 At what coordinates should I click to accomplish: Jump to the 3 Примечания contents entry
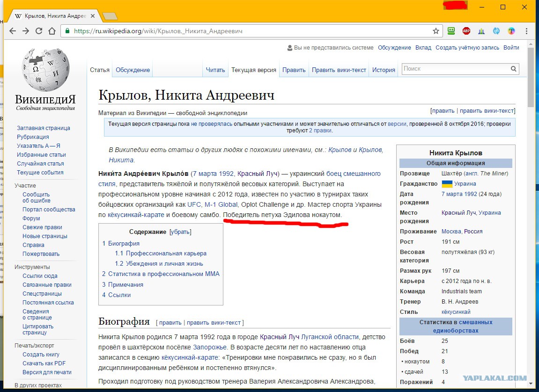[x=122, y=284]
